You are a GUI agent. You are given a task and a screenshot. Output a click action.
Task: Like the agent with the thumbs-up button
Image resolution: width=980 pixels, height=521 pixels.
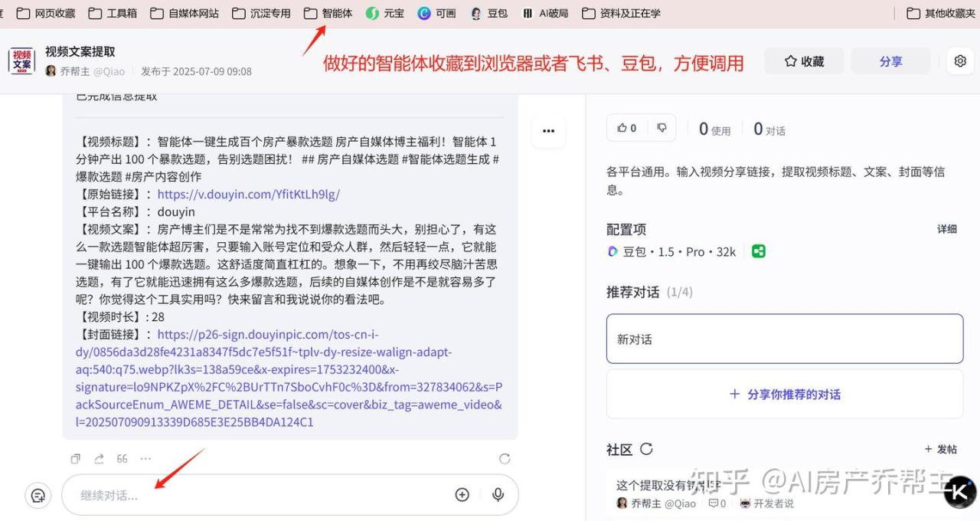click(x=626, y=128)
